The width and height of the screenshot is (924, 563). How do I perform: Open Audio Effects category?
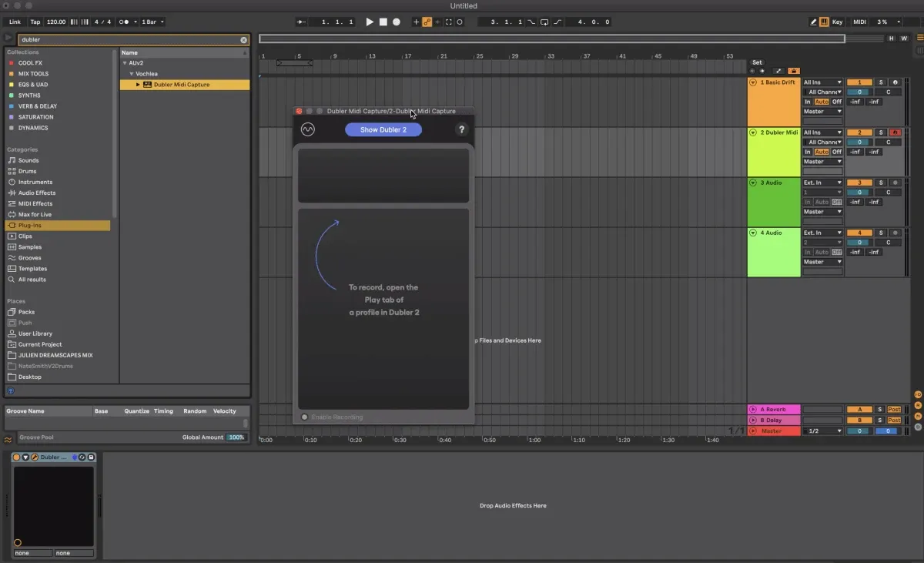(36, 193)
